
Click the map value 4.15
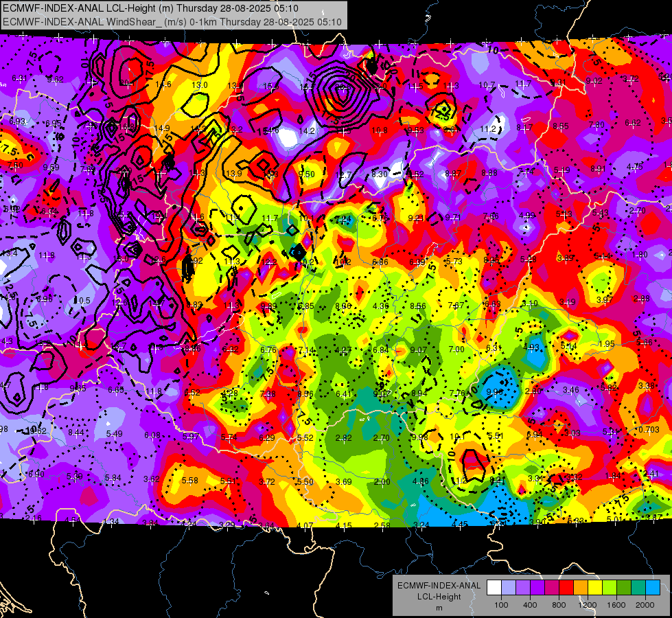click(344, 525)
